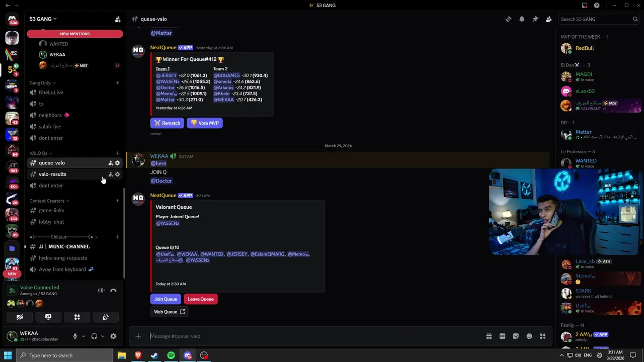Deafen with the headphones icon
Viewport: 644px width, 362px height.
click(94, 336)
